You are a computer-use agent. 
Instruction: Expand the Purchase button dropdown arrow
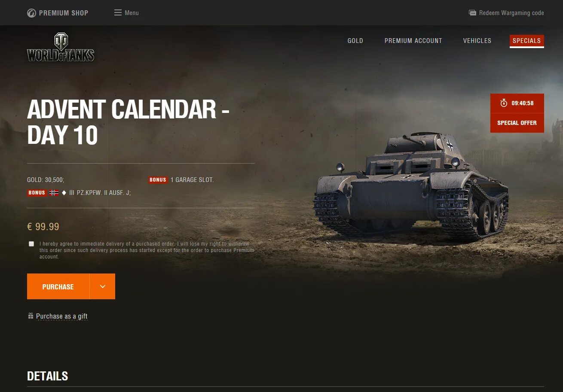click(x=102, y=286)
